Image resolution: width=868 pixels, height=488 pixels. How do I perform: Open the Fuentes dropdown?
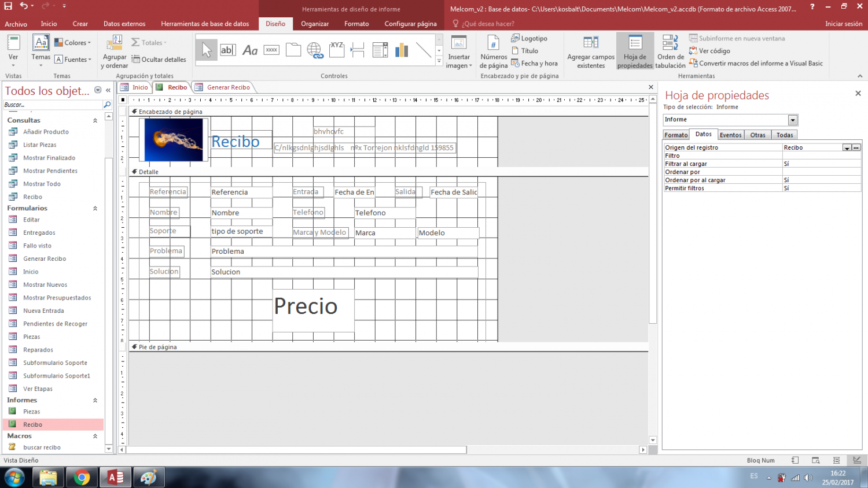point(73,60)
